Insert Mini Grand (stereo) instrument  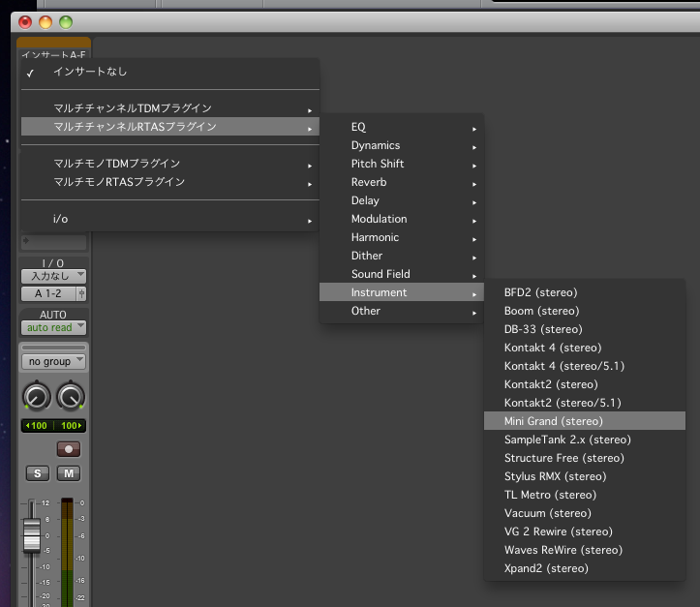coord(585,421)
